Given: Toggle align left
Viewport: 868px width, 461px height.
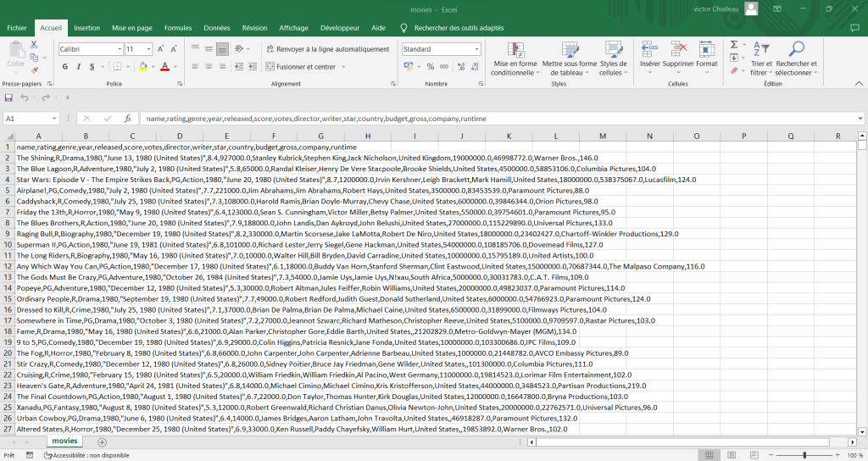Looking at the screenshot, I should (196, 66).
